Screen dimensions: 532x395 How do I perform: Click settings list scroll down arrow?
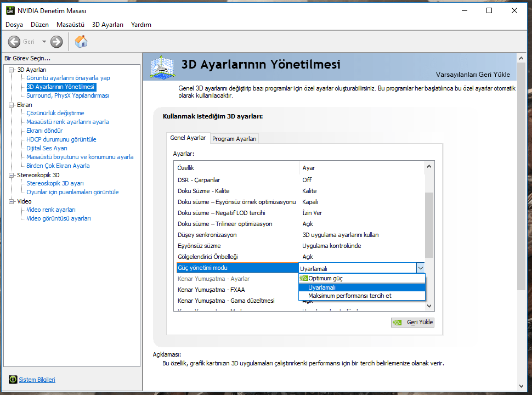click(429, 306)
